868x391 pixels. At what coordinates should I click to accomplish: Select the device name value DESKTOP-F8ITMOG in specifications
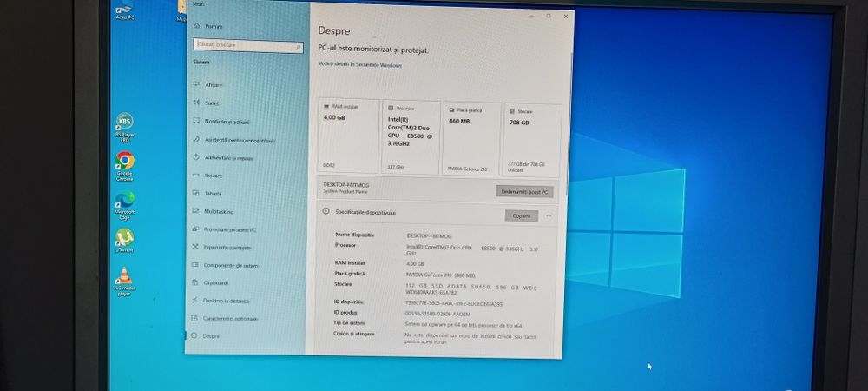click(x=429, y=236)
